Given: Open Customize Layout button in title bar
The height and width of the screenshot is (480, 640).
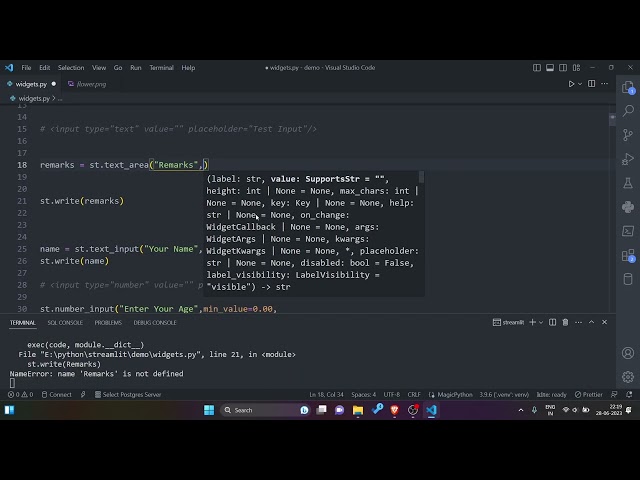Looking at the screenshot, I should pos(576,68).
